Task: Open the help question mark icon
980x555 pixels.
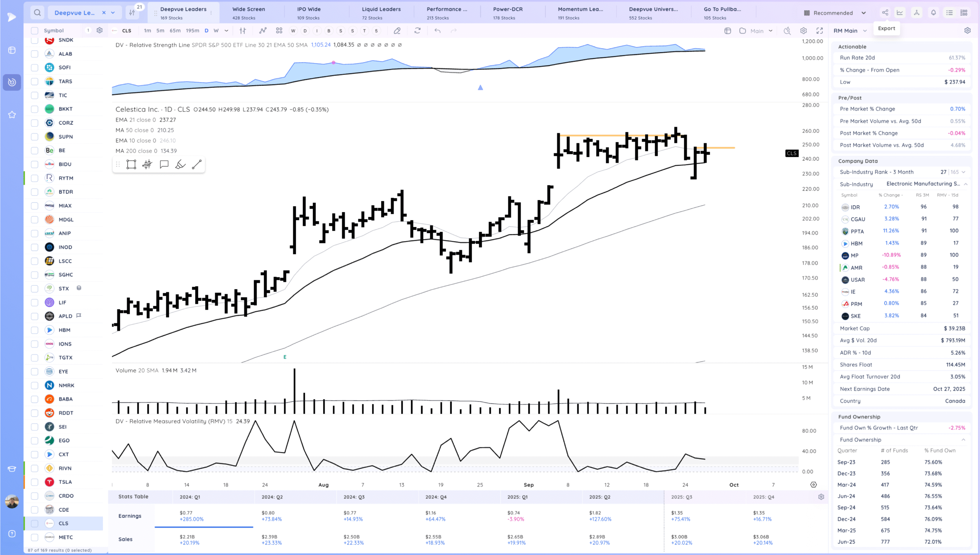Action: click(12, 534)
